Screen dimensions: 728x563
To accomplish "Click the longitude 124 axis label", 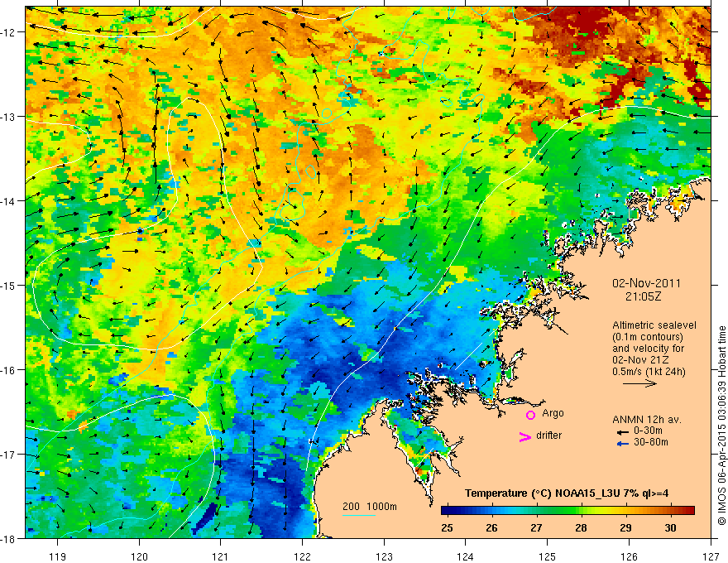I will (x=466, y=556).
